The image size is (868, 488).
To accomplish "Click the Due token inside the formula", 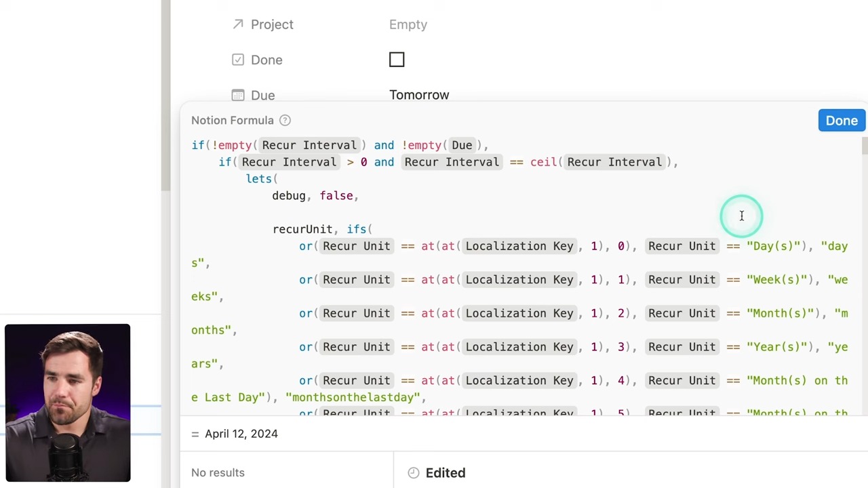I will (462, 145).
